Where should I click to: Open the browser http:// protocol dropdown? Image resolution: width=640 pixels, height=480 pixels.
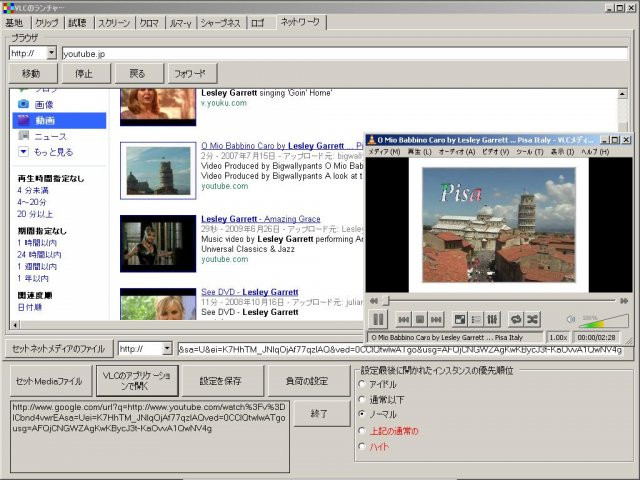51,53
